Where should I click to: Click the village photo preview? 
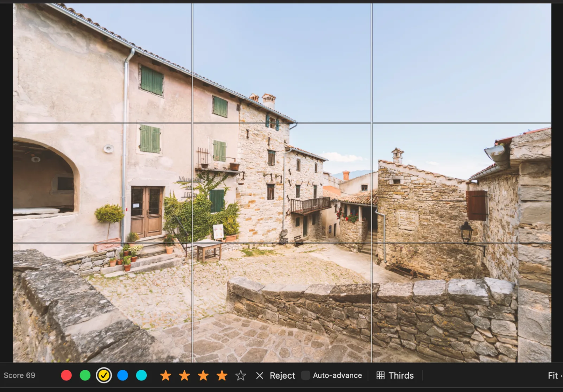[x=282, y=183]
